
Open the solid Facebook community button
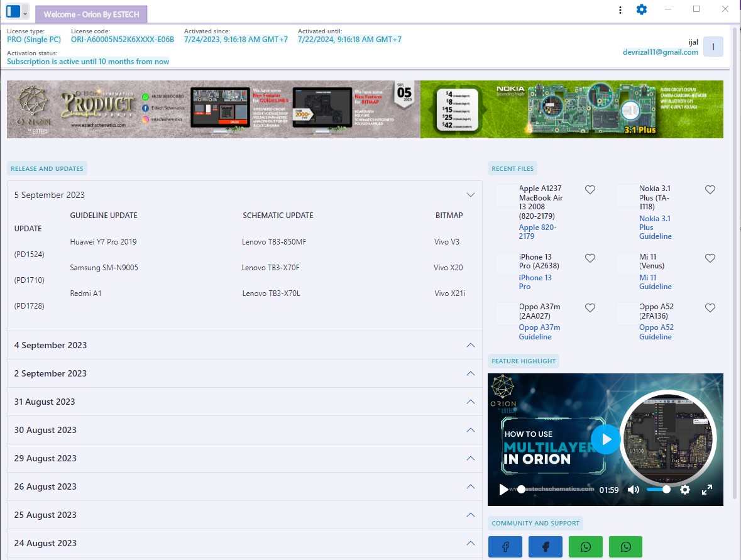(x=546, y=547)
